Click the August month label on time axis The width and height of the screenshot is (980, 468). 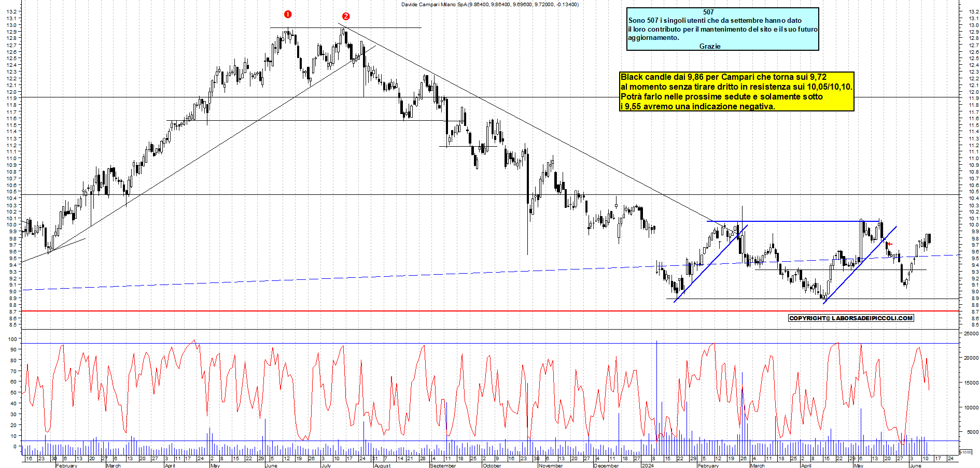click(x=382, y=465)
